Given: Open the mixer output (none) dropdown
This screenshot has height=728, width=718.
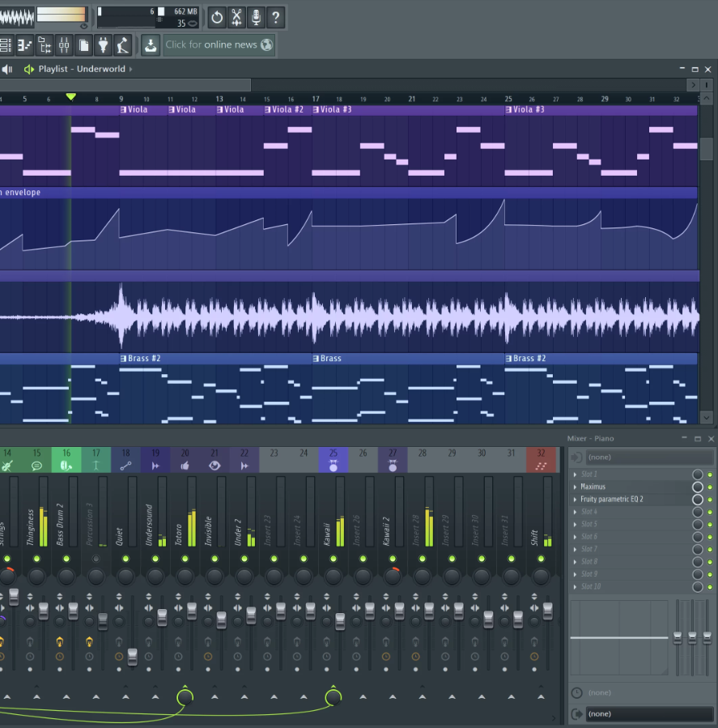Looking at the screenshot, I should (x=649, y=714).
